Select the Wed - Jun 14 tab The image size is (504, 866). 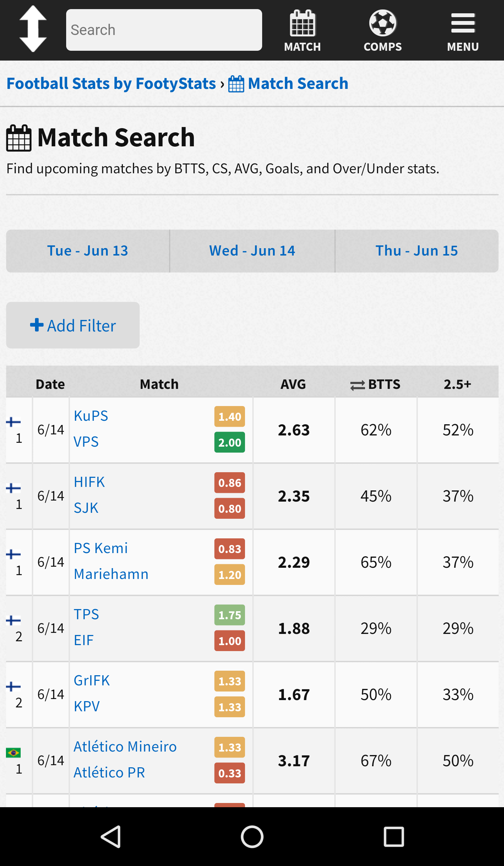pos(252,251)
